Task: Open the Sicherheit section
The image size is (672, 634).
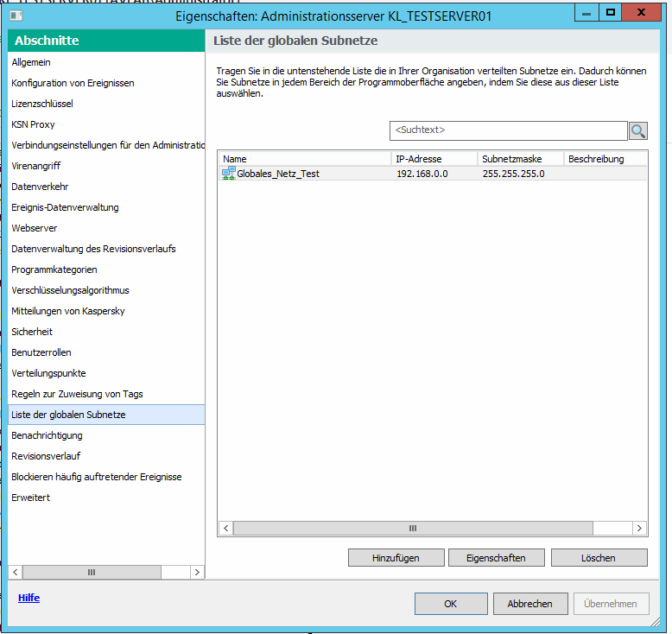Action: [32, 332]
